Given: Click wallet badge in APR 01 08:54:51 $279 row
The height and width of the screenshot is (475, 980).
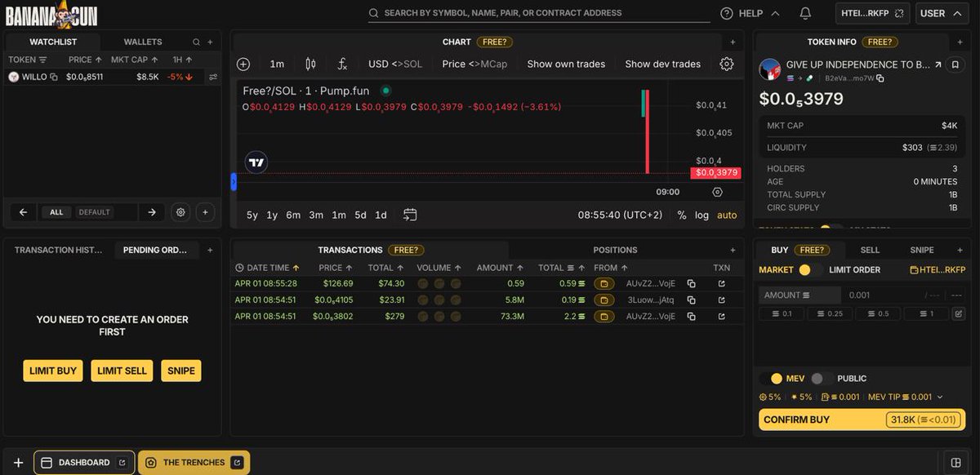Looking at the screenshot, I should (x=604, y=316).
